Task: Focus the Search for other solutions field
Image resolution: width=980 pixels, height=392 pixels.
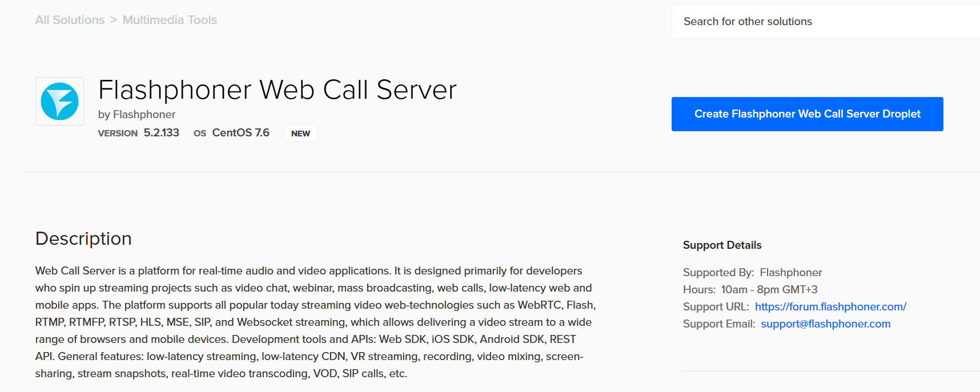Action: [822, 22]
